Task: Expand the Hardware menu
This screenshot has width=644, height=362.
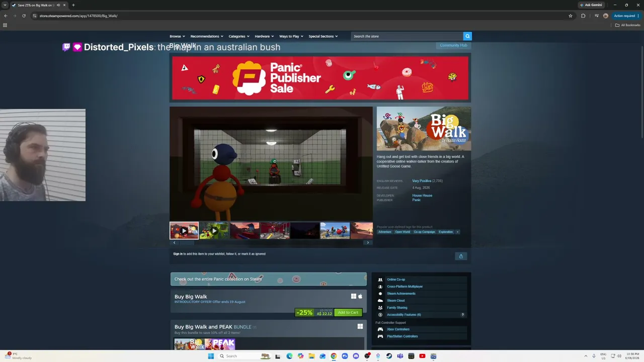Action: tap(264, 36)
